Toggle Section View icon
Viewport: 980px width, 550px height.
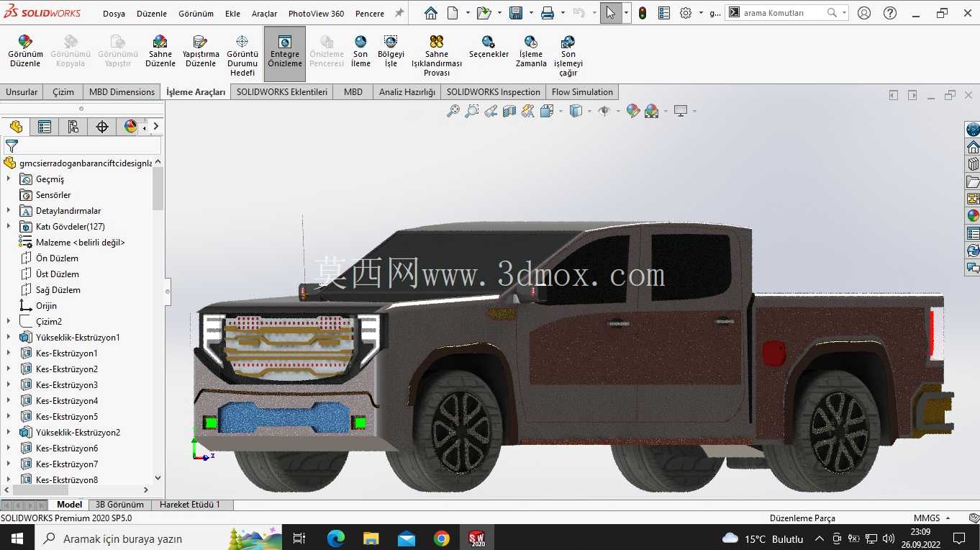(x=509, y=111)
